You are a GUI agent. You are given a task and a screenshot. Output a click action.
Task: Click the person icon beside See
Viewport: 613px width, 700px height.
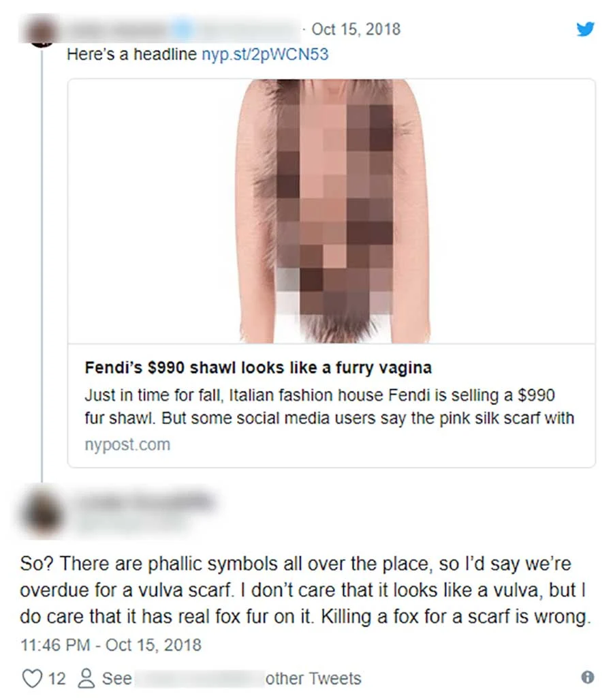point(86,679)
